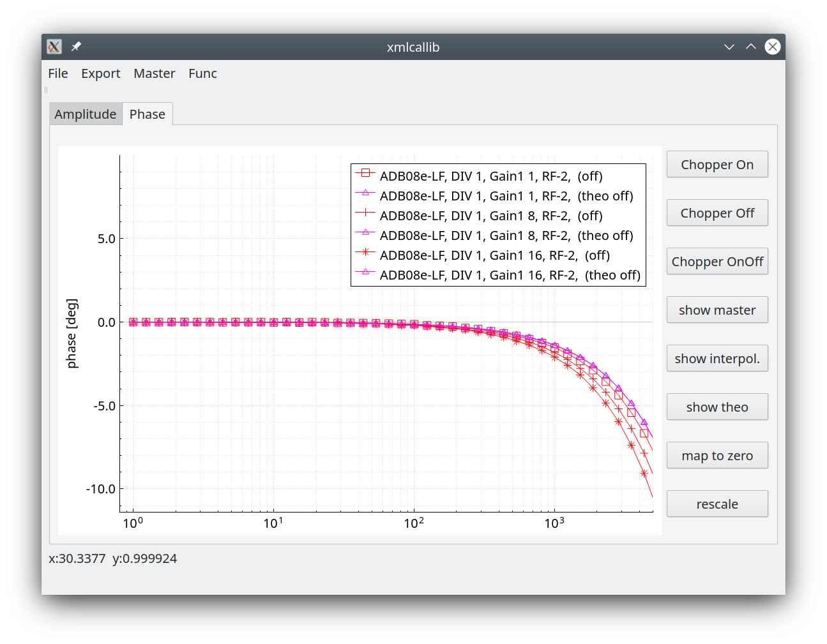Close the xmlcallib window
Screen dimensions: 827x644
[x=773, y=47]
